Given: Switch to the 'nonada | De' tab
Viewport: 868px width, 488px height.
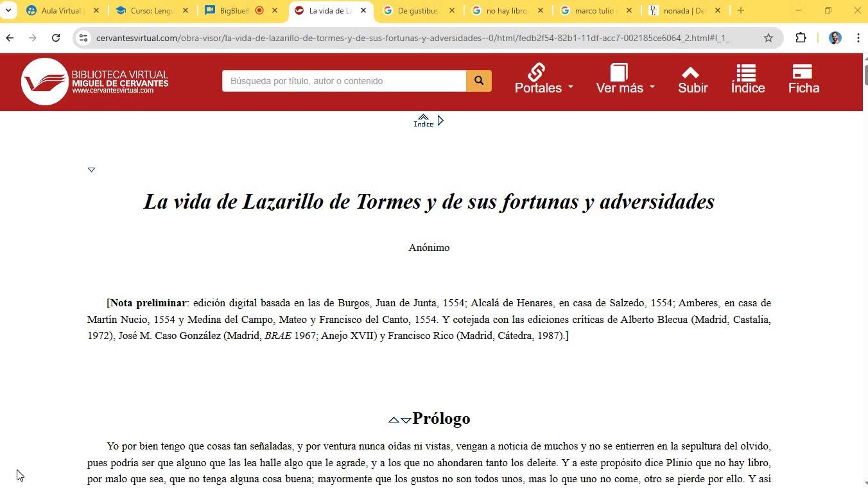Looking at the screenshot, I should pos(683,10).
